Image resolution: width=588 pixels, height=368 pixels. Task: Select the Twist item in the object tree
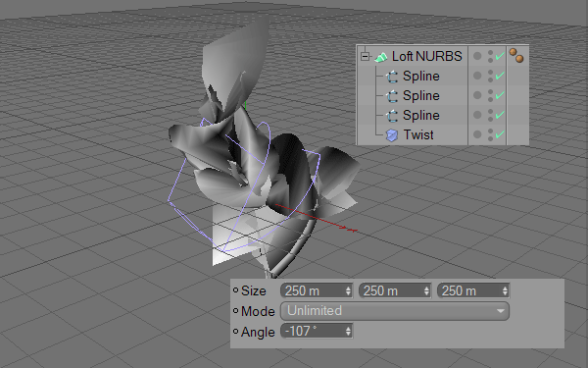click(x=418, y=134)
